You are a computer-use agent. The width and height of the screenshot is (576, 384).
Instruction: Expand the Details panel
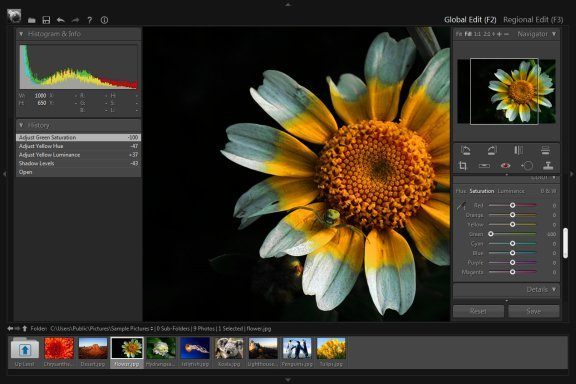(x=554, y=290)
